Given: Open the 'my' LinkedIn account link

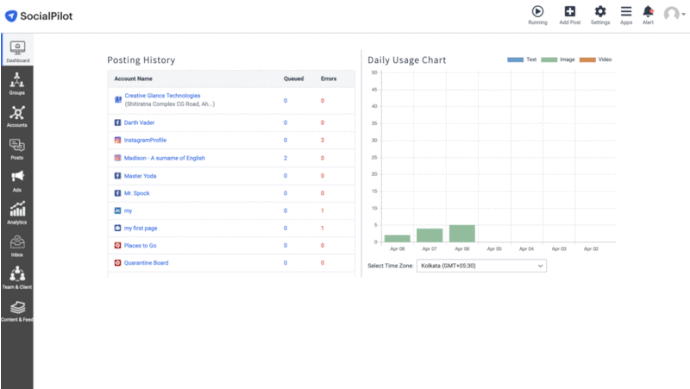Looking at the screenshot, I should coord(128,211).
